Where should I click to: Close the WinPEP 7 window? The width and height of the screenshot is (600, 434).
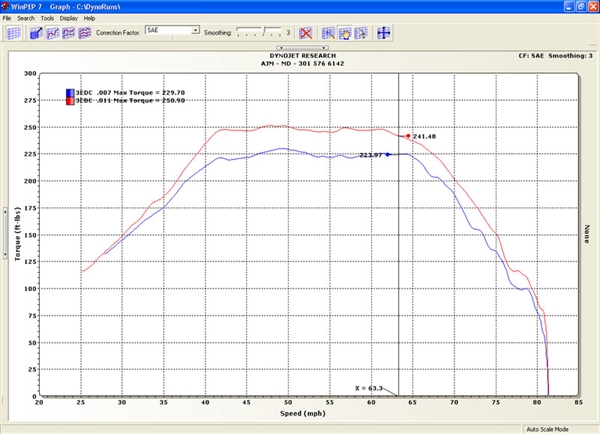[x=593, y=7]
